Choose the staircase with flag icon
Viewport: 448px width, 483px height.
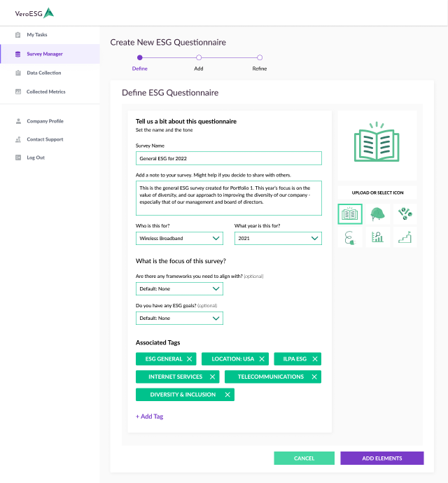[404, 237]
